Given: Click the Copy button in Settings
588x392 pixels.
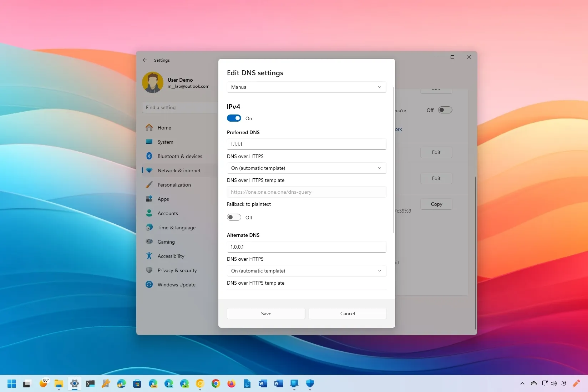Looking at the screenshot, I should pyautogui.click(x=436, y=204).
